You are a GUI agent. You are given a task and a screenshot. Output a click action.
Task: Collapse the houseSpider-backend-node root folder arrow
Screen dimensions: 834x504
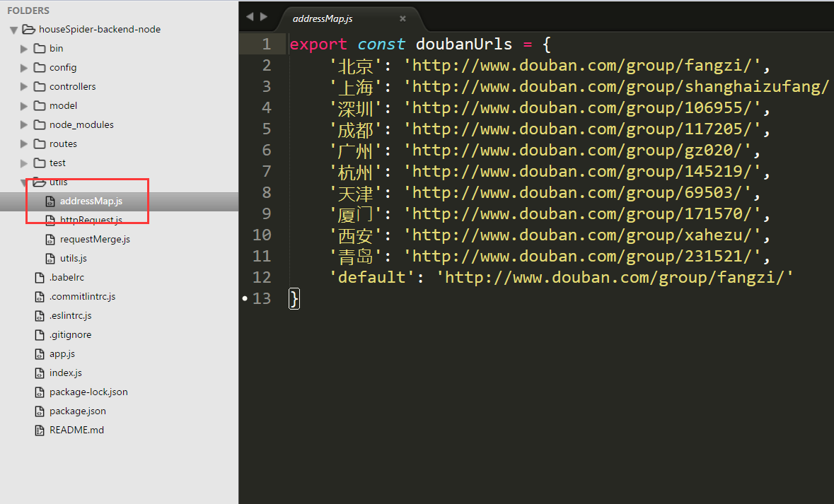point(14,30)
